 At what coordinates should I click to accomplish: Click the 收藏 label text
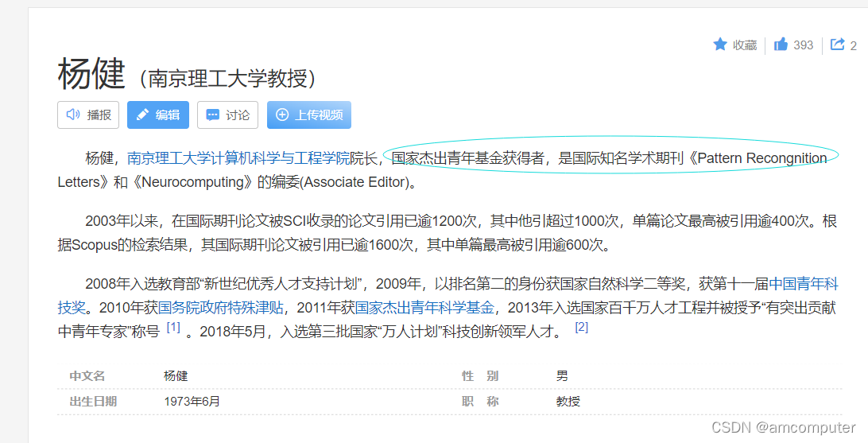745,45
